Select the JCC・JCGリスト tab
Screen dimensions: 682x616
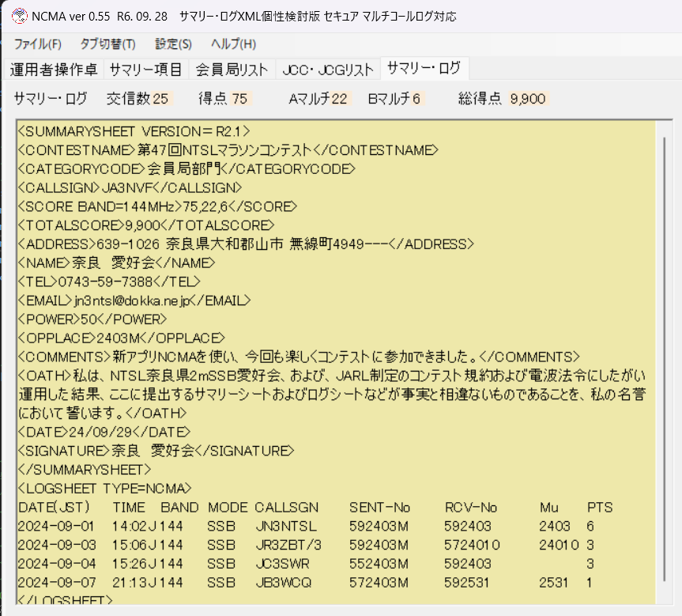[328, 70]
